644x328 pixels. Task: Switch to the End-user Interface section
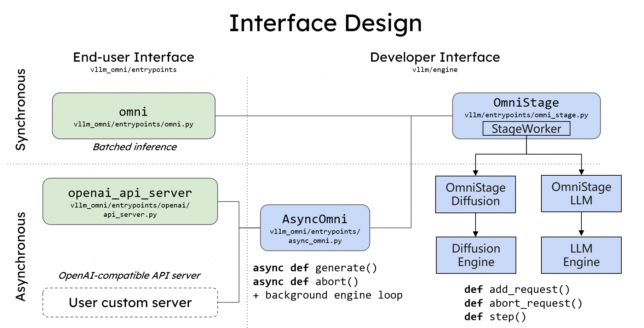[x=133, y=57]
